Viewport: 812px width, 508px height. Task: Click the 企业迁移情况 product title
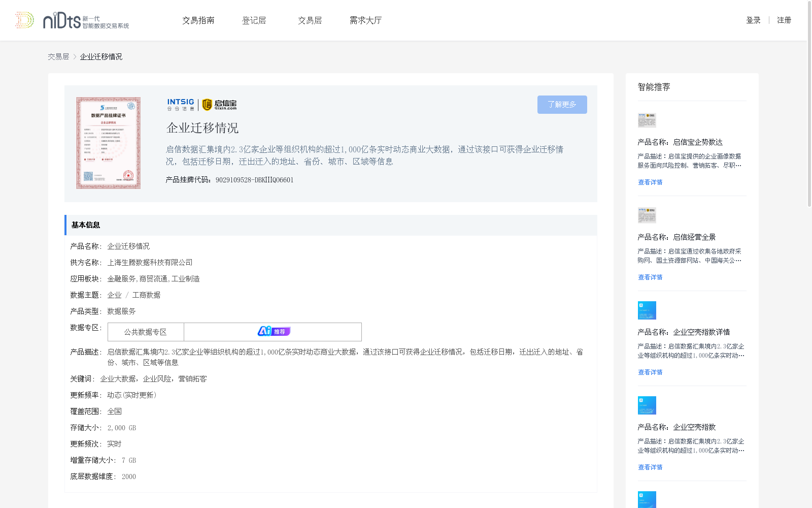point(202,128)
